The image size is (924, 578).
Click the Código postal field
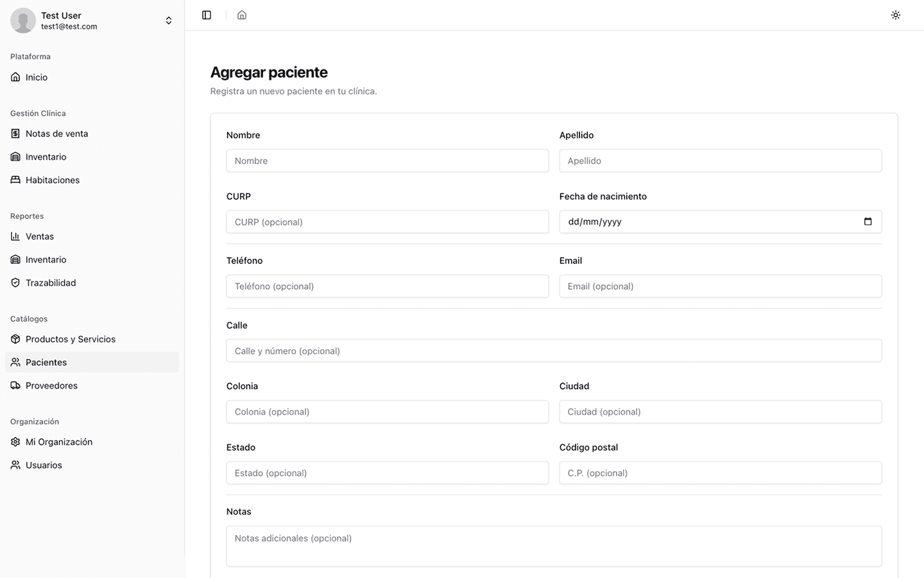[x=720, y=473]
